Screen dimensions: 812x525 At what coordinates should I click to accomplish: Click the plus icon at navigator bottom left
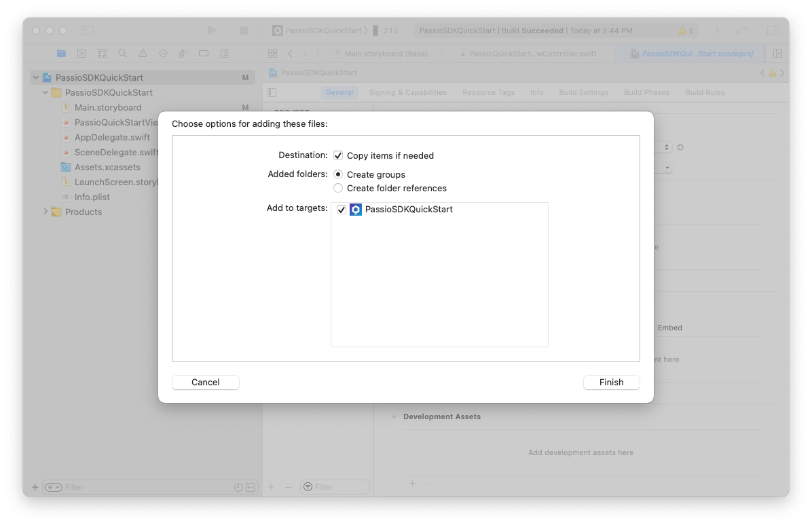(x=35, y=487)
